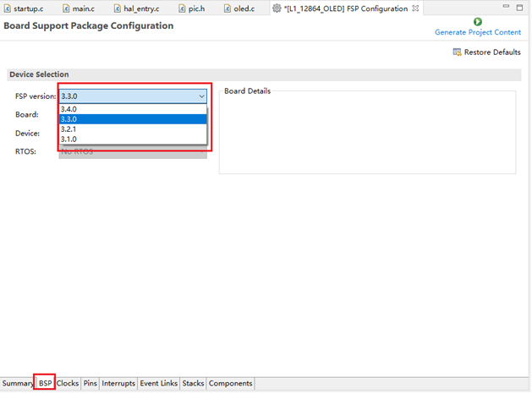Open the disabled RTOS combo box

(x=133, y=152)
